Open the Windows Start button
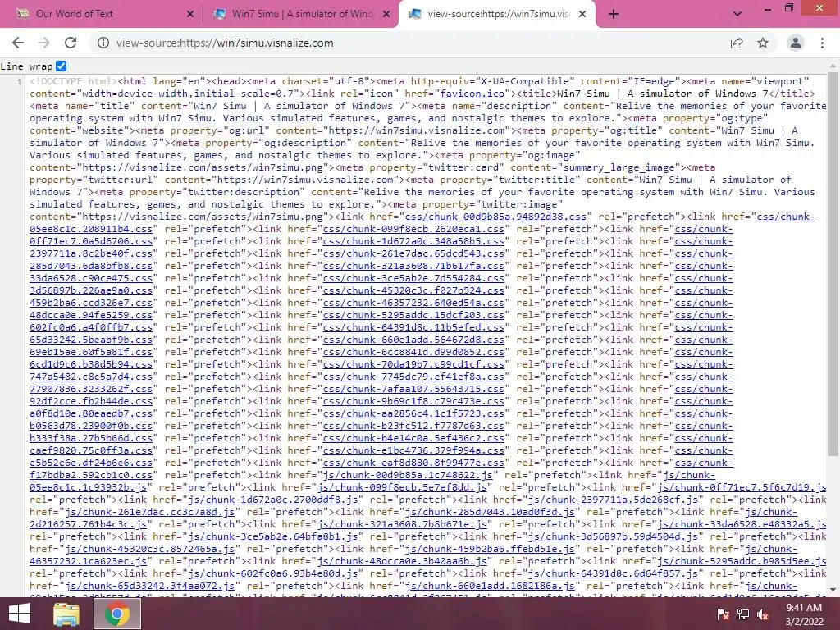This screenshot has height=630, width=840. (x=20, y=614)
